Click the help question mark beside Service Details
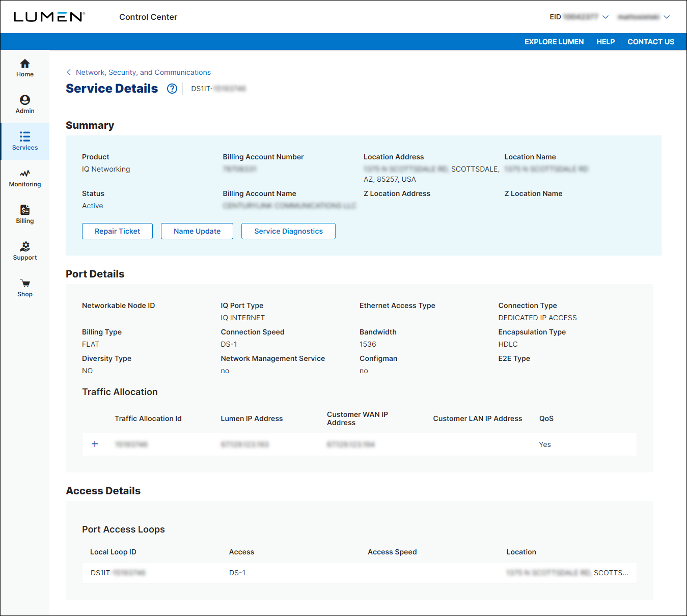This screenshot has width=687, height=616. pos(172,89)
